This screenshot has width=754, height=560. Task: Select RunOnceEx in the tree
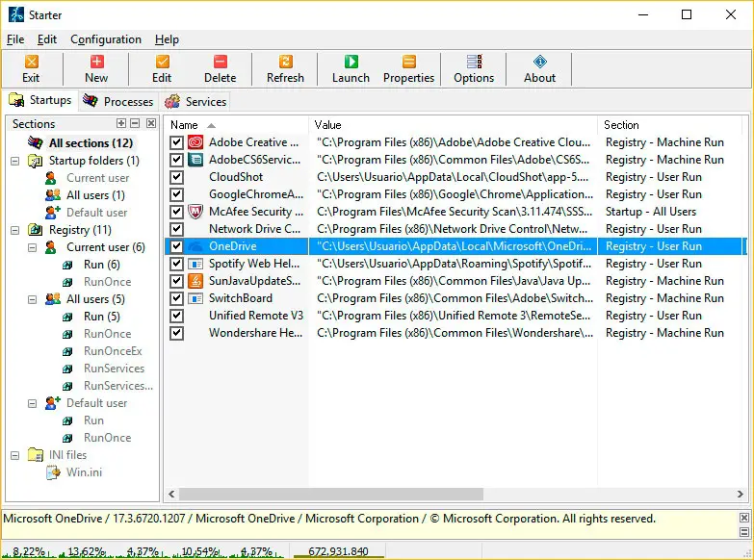tap(113, 351)
